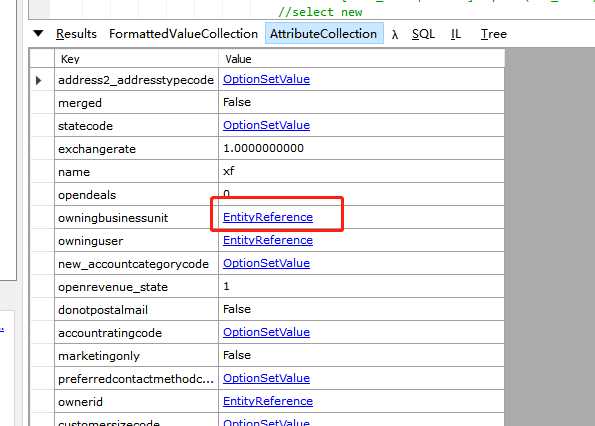Select the accountratingcode key cell
The height and width of the screenshot is (426, 595).
point(137,333)
